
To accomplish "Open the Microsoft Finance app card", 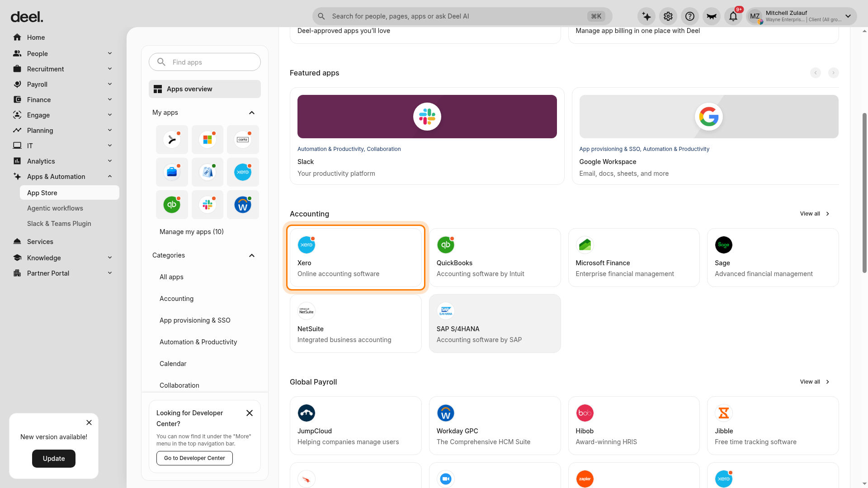I will [634, 258].
